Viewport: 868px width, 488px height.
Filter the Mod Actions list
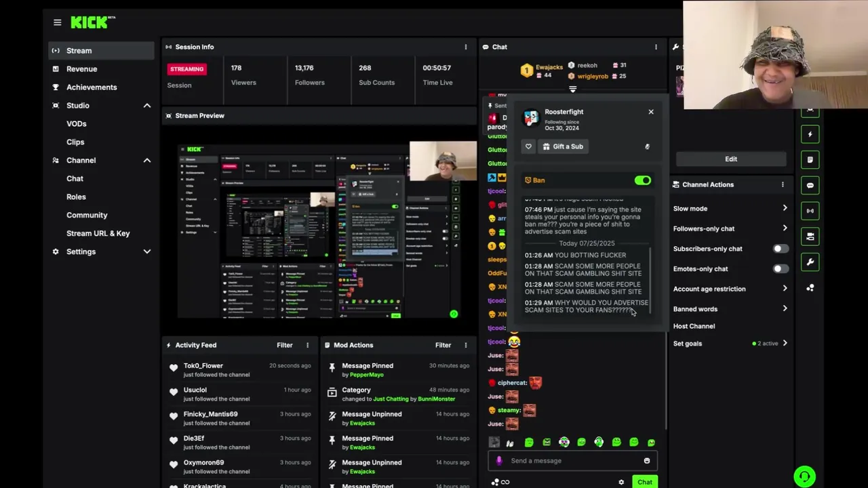click(x=443, y=345)
